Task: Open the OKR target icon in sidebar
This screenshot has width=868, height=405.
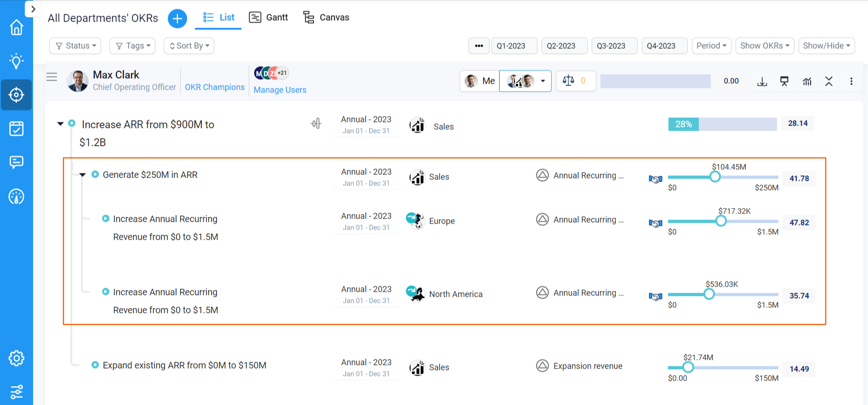Action: click(x=17, y=95)
